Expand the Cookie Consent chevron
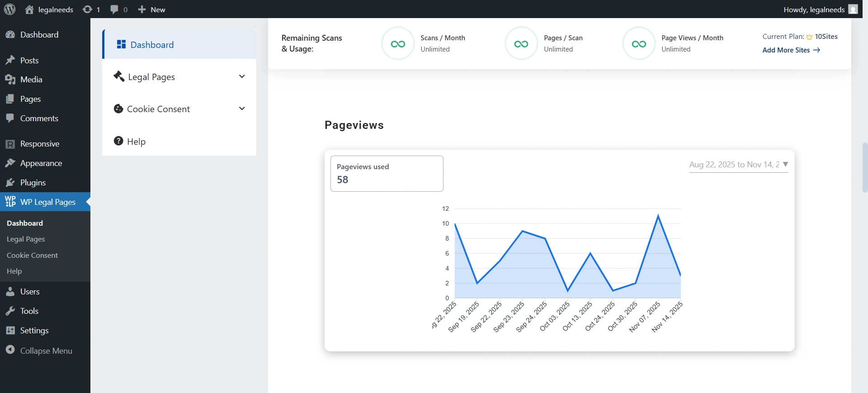The width and height of the screenshot is (868, 393). coord(242,109)
